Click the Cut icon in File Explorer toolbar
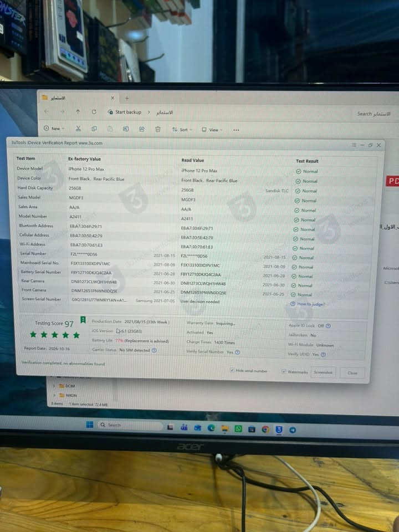 tap(78, 129)
